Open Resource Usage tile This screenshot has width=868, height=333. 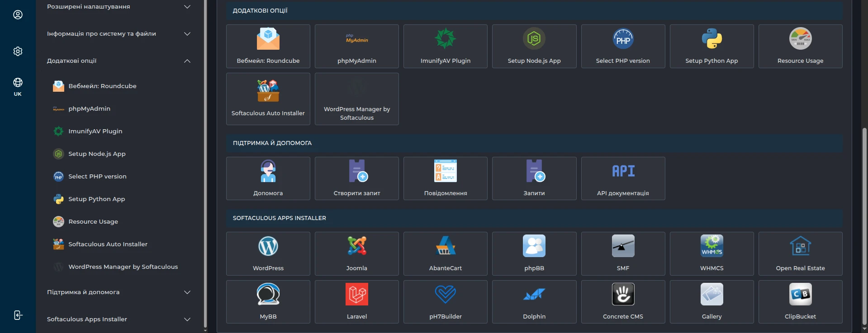point(800,47)
